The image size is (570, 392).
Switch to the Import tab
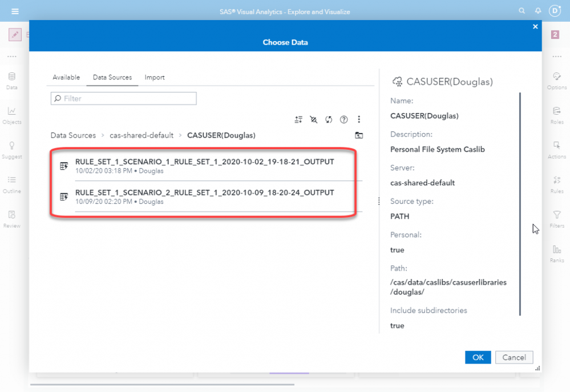155,78
